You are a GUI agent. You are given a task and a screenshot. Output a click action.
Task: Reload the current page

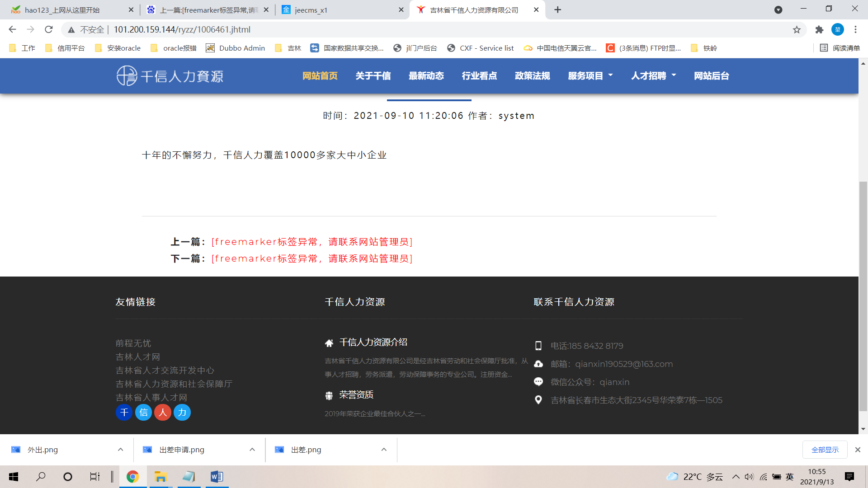pyautogui.click(x=49, y=30)
